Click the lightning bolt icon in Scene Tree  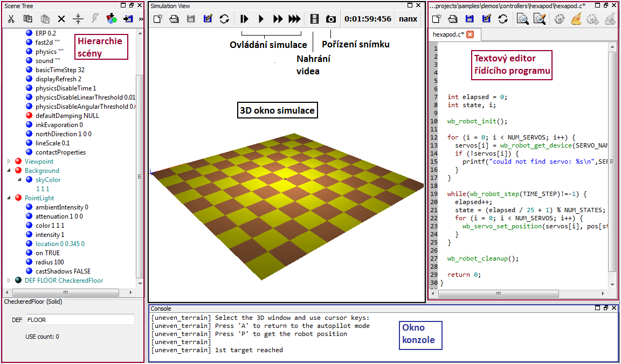95,19
